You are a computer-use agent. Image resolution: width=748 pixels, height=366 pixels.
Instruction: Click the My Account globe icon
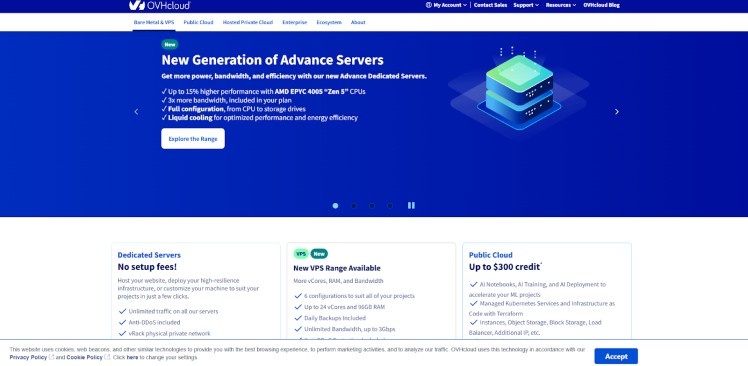428,5
